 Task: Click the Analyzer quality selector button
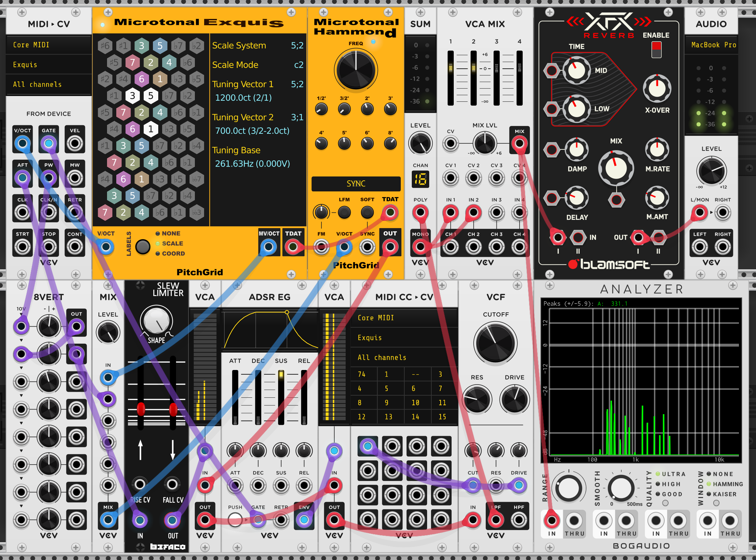tap(665, 503)
